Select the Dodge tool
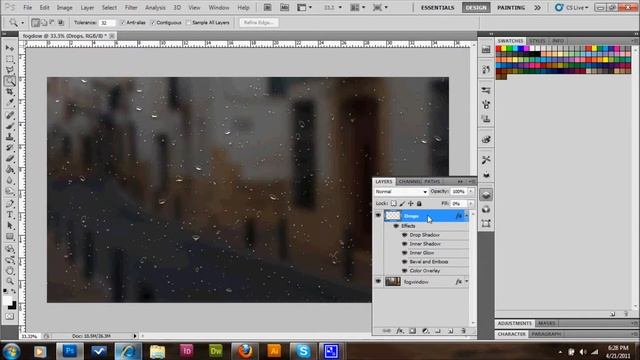640x360 pixels. coord(10,191)
